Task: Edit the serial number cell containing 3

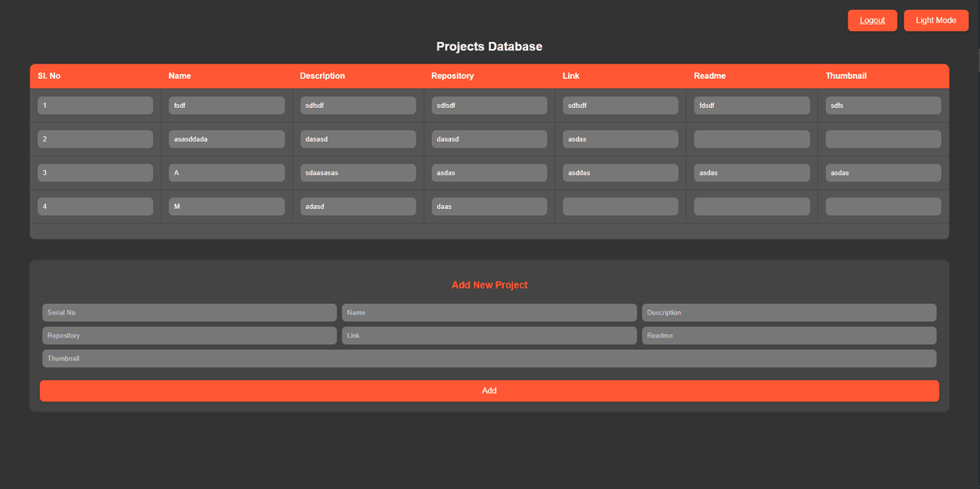Action: pyautogui.click(x=95, y=173)
